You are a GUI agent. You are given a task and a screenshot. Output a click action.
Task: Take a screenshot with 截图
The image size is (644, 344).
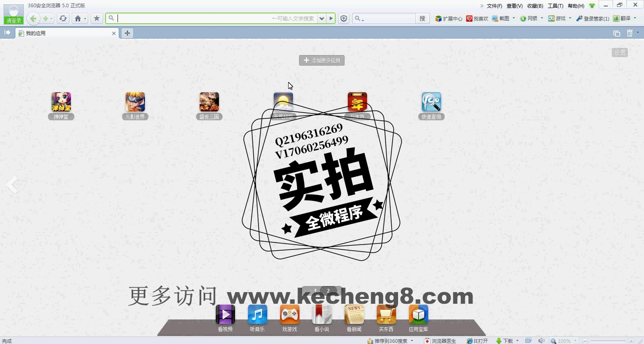click(501, 19)
